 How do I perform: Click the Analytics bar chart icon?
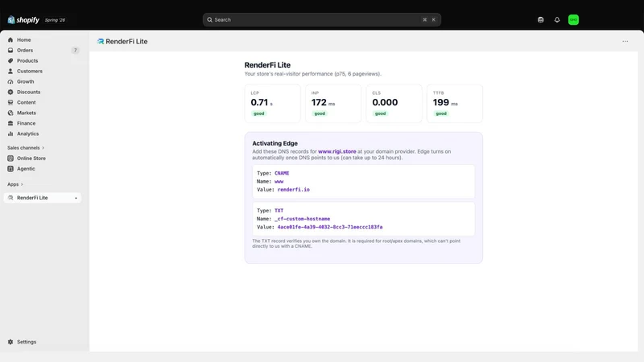coord(10,134)
